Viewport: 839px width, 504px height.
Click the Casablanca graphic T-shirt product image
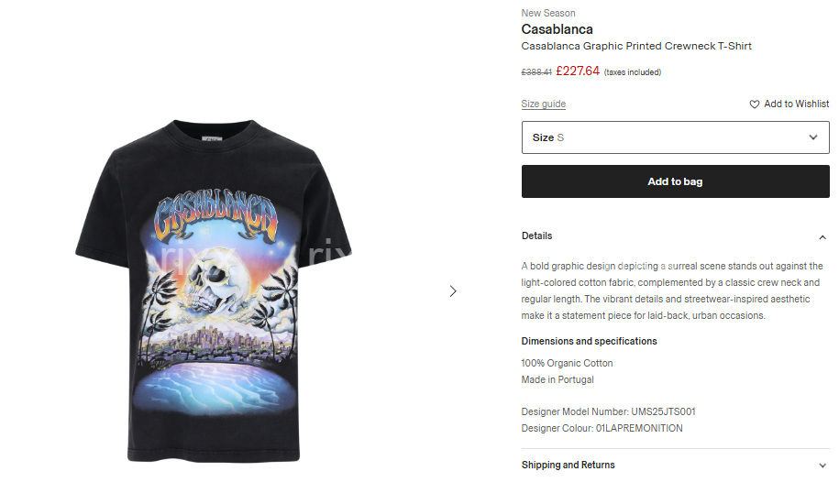(214, 290)
